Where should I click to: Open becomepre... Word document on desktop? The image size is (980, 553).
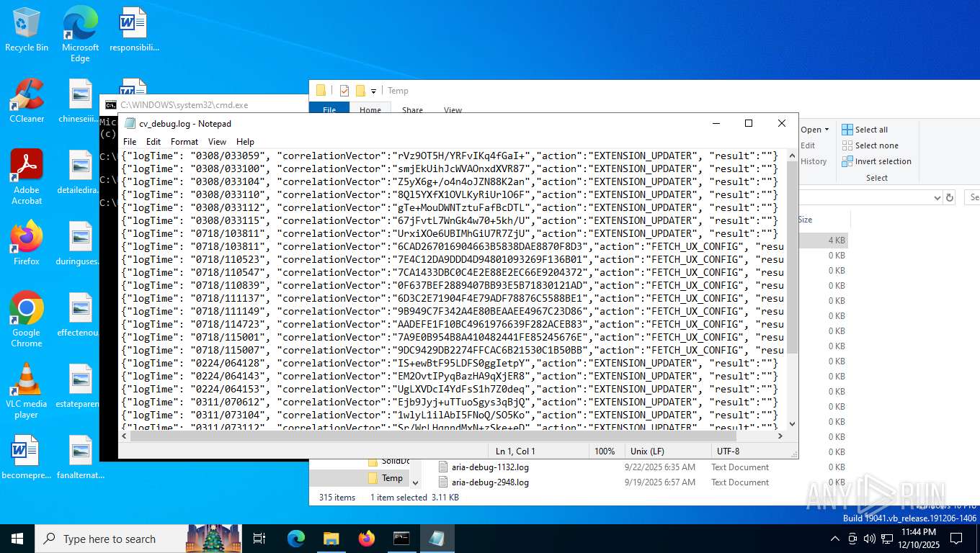click(27, 457)
